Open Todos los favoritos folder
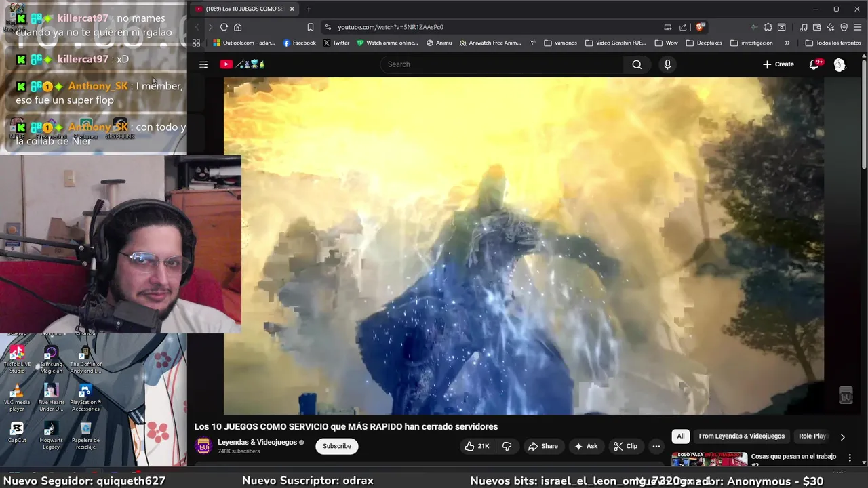This screenshot has height=488, width=868. coord(833,43)
